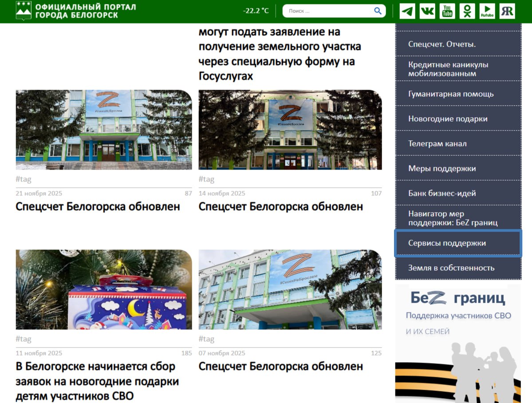This screenshot has height=403, width=532.
Task: Click the VK social network icon
Action: click(427, 11)
